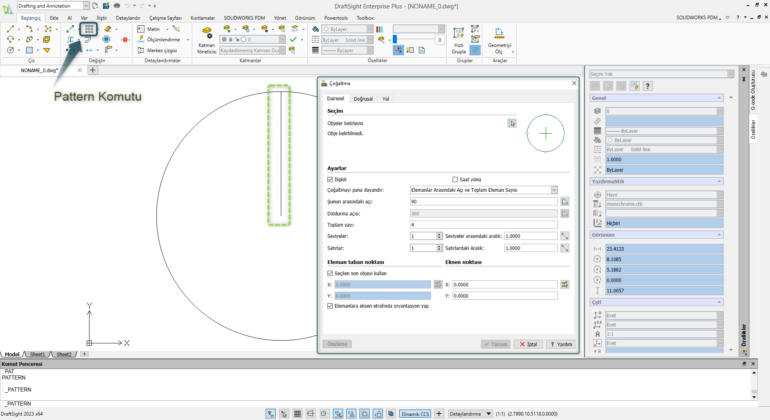Enable the Saat yönü checkbox
This screenshot has height=420, width=770.
pyautogui.click(x=455, y=179)
